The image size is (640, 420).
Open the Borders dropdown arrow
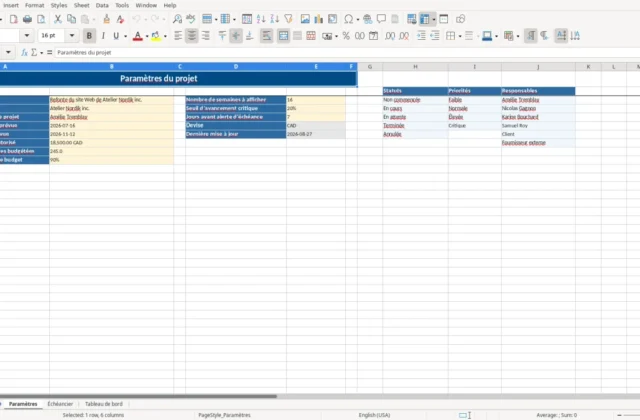460,36
